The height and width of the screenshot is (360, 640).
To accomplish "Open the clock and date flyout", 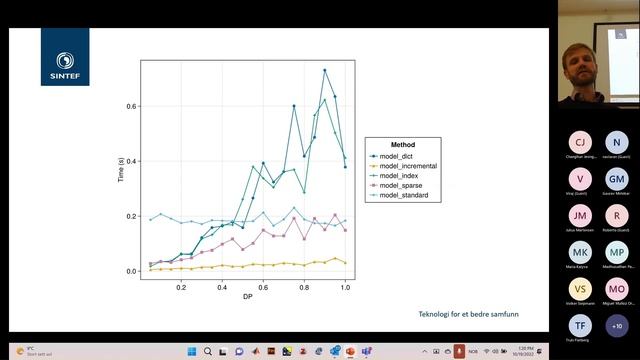I will pyautogui.click(x=523, y=351).
